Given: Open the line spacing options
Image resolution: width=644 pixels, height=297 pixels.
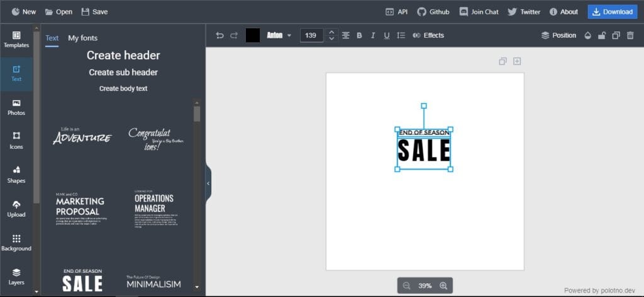Looking at the screenshot, I should click(401, 36).
